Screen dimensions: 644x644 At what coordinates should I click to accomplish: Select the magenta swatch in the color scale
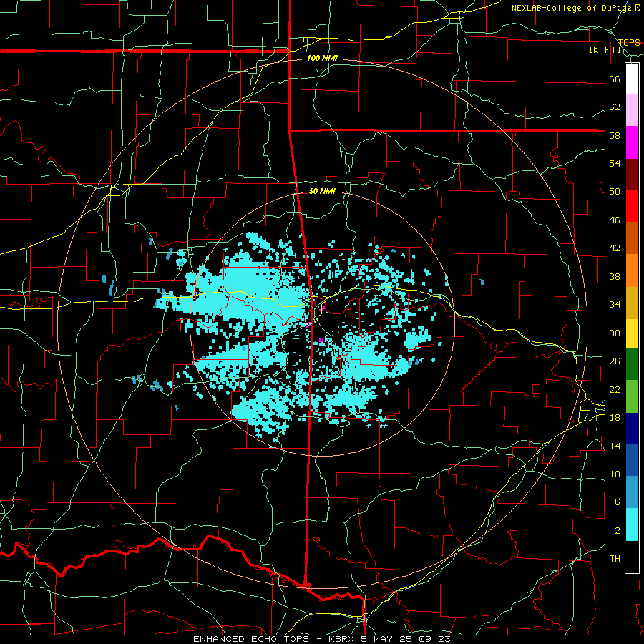(632, 142)
